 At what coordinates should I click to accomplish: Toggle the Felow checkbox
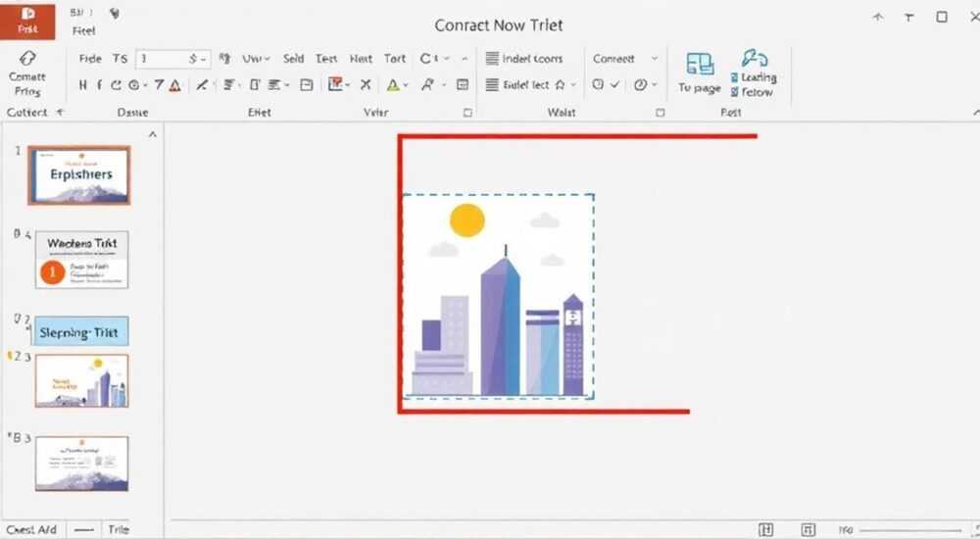[734, 92]
